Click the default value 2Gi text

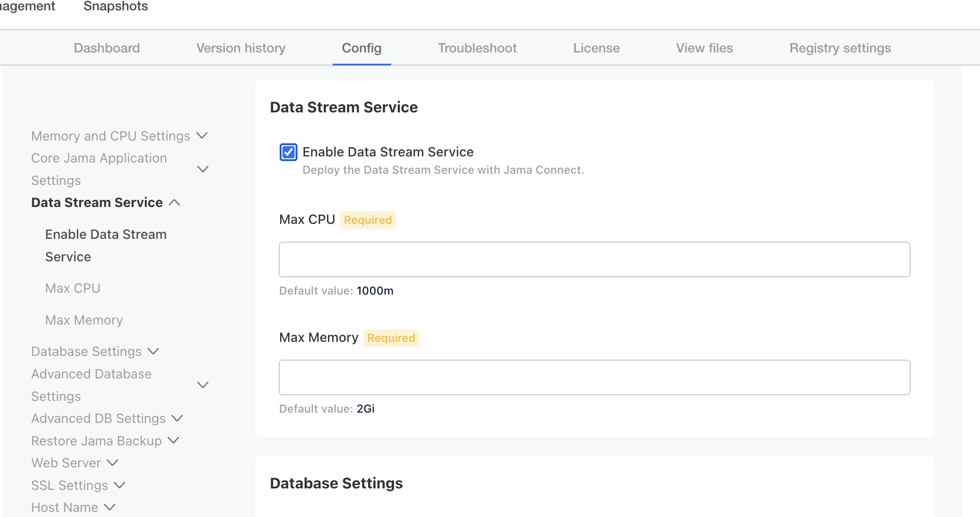coord(365,409)
